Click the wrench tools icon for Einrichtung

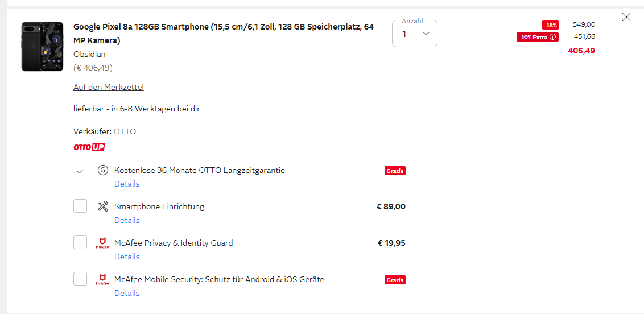pos(102,206)
